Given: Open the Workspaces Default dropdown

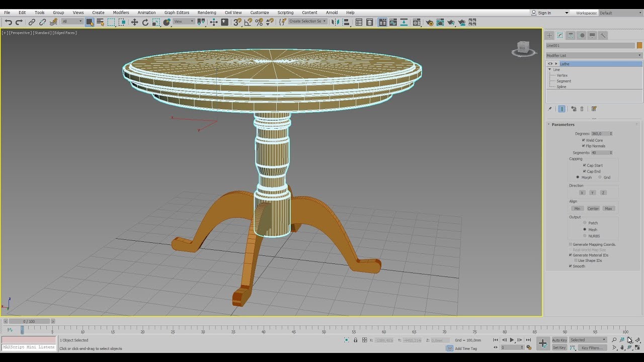Looking at the screenshot, I should pos(620,13).
